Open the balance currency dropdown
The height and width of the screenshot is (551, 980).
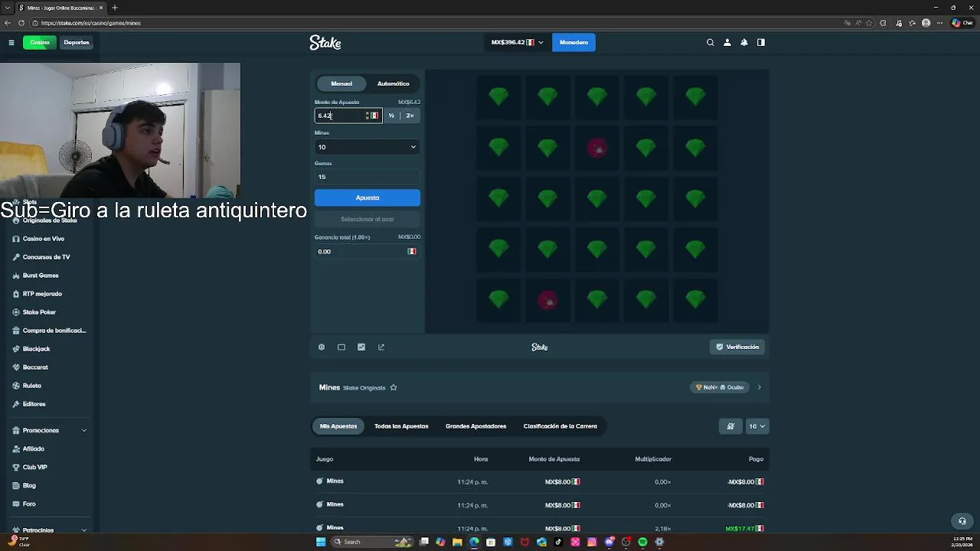[x=518, y=42]
